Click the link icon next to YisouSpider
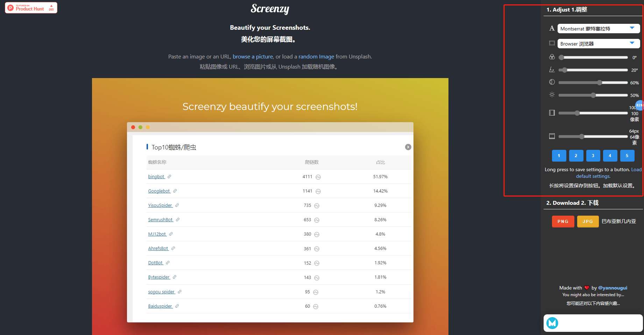644x335 pixels. [177, 205]
